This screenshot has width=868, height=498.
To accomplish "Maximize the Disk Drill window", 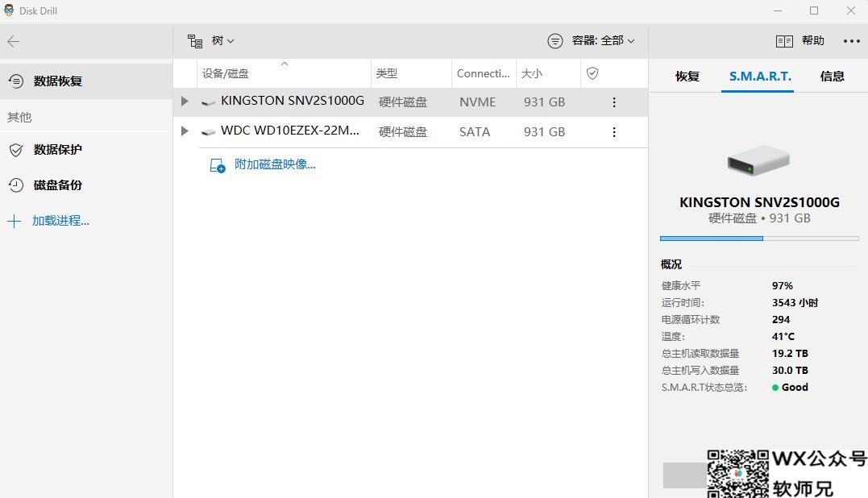I will coord(814,10).
